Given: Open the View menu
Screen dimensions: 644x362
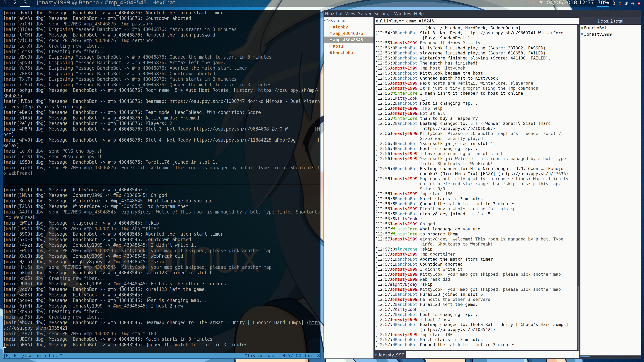Looking at the screenshot, I should (350, 13).
